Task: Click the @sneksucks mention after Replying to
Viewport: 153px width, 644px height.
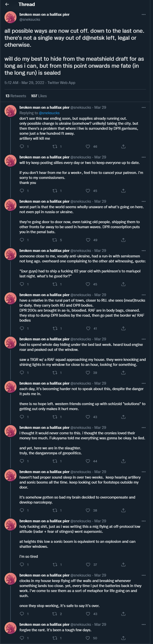Action: [x=49, y=113]
